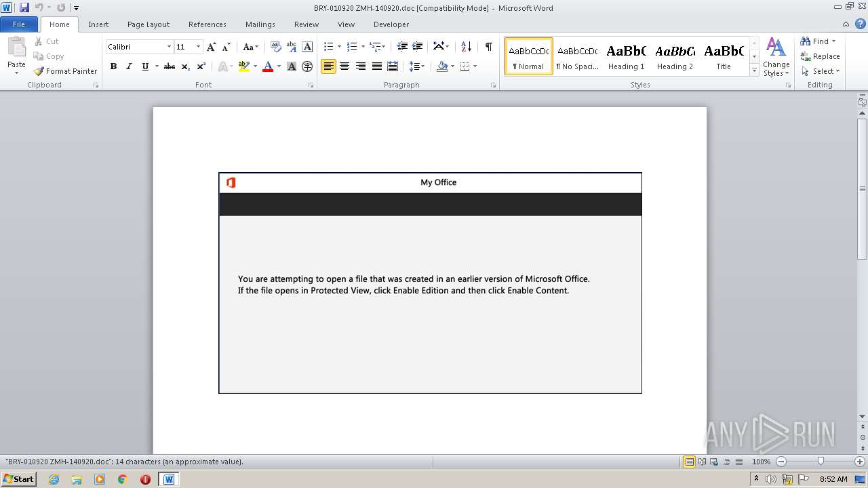The height and width of the screenshot is (488, 868).
Task: Switch to Full Screen Reading view
Action: click(x=701, y=462)
